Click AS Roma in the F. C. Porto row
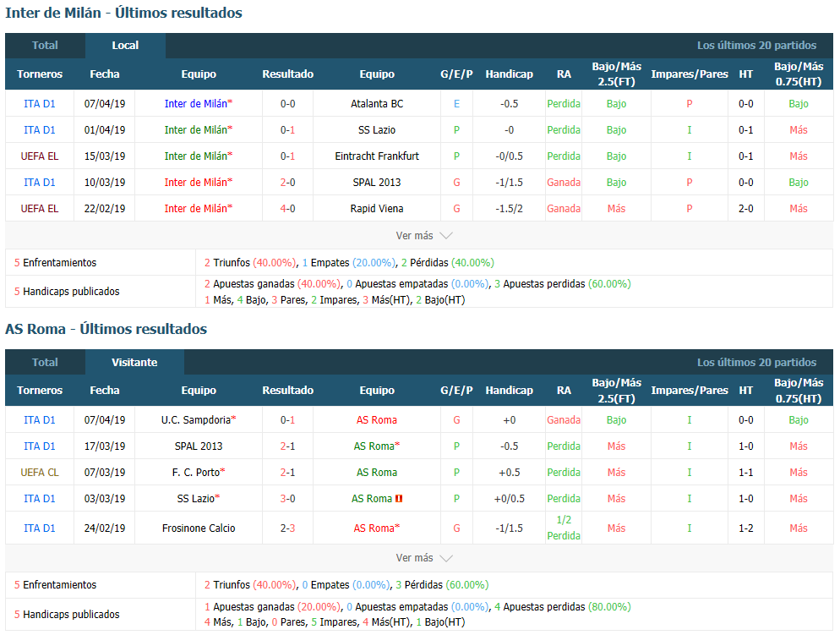 [x=377, y=473]
